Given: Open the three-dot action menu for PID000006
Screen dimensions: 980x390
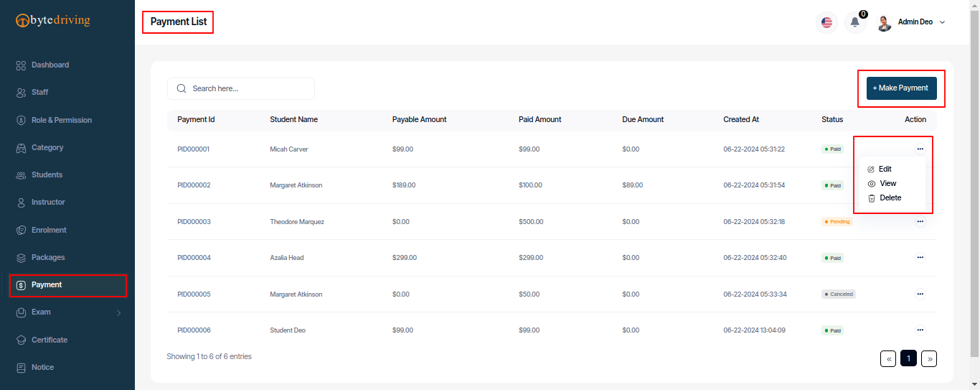Looking at the screenshot, I should pos(920,330).
